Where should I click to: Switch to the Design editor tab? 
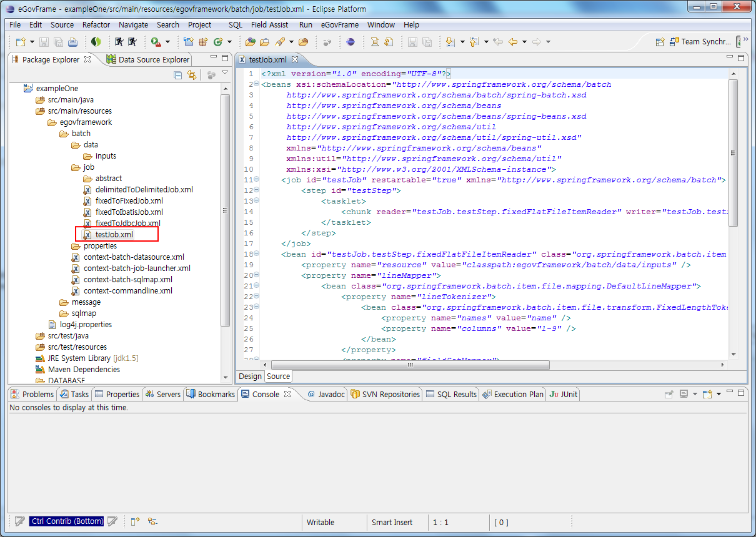(250, 376)
